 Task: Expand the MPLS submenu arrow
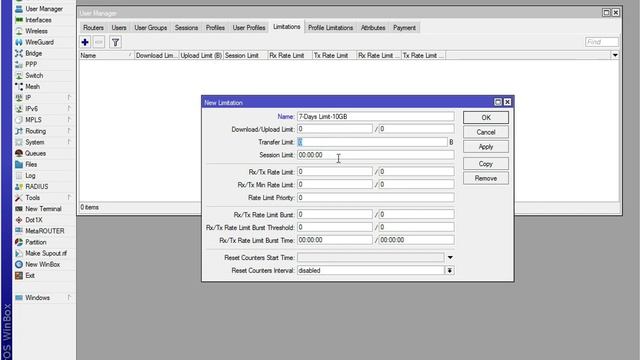69,120
